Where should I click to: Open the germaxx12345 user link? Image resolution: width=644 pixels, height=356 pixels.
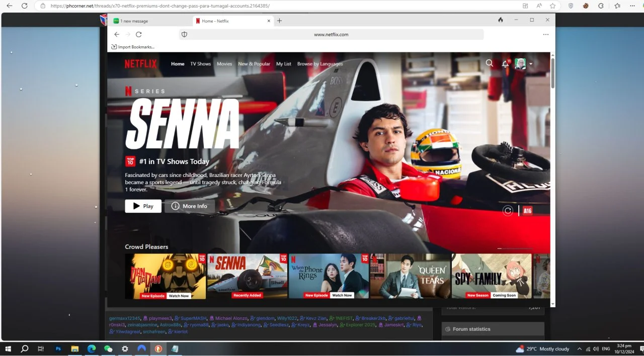(124, 318)
